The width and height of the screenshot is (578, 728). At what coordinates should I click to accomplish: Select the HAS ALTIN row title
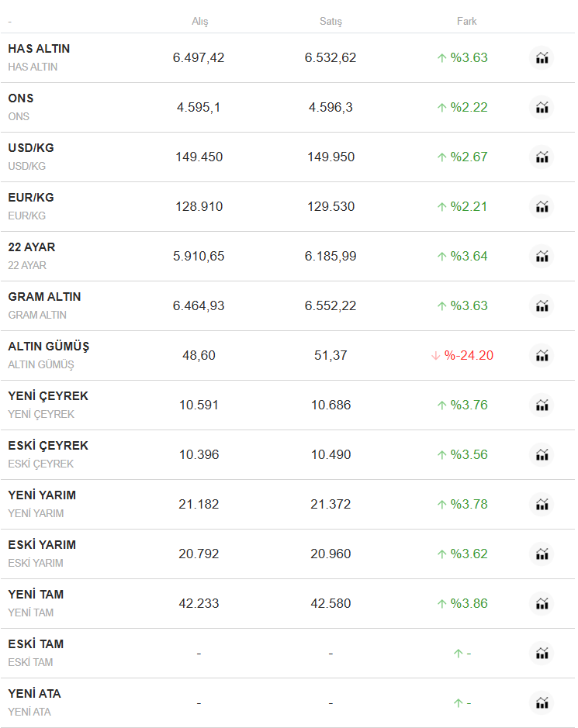point(39,49)
